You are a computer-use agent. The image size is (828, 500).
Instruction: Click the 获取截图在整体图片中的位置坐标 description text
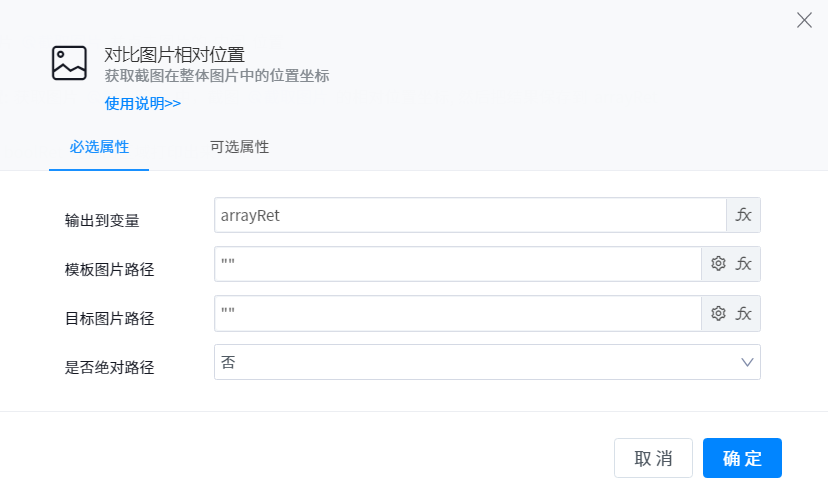point(217,76)
